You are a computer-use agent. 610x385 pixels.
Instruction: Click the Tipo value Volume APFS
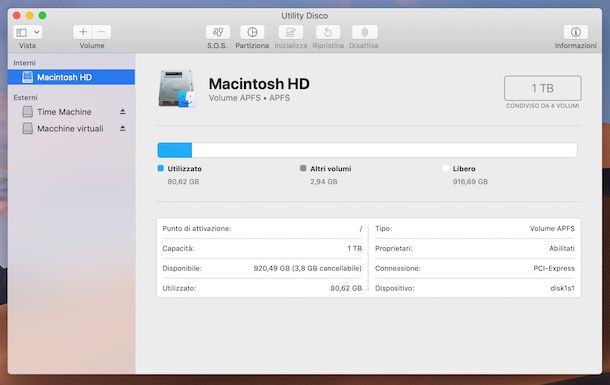(552, 229)
